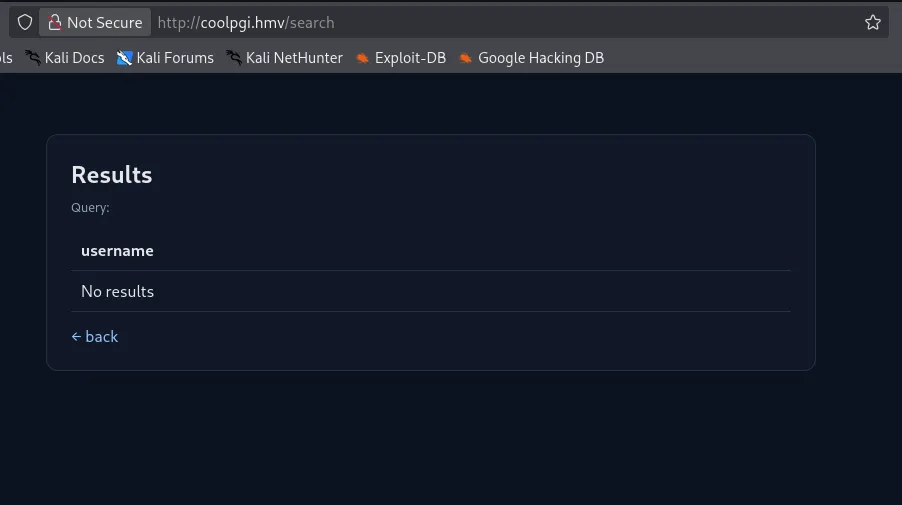This screenshot has width=902, height=505.
Task: Click the 'Results' heading
Action: pos(111,175)
